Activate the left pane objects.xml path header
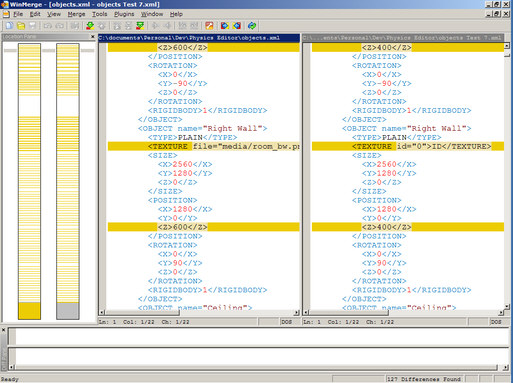513x383 pixels. (x=199, y=38)
